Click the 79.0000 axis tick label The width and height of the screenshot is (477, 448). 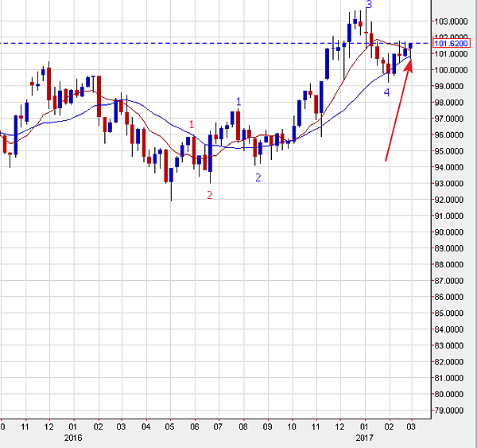pyautogui.click(x=451, y=411)
